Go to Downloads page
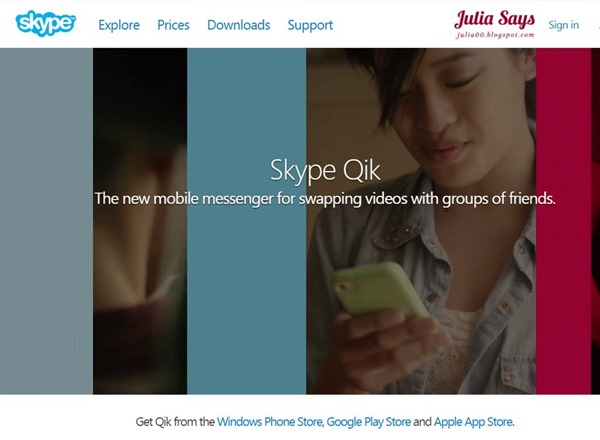 pyautogui.click(x=239, y=25)
